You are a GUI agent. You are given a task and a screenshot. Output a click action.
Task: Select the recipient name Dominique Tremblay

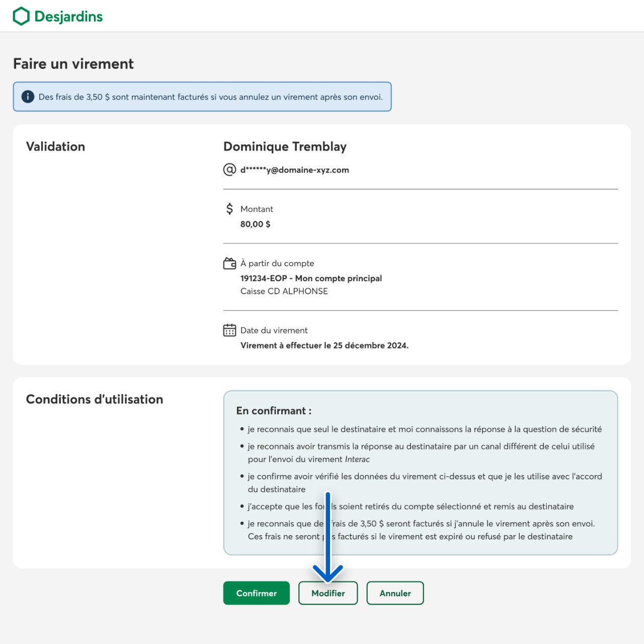[285, 146]
